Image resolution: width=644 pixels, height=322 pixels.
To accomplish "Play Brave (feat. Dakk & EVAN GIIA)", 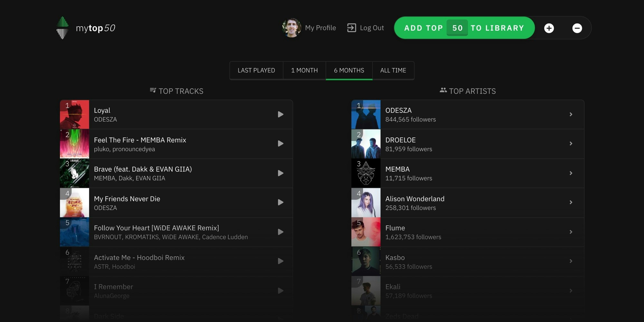I will [x=280, y=173].
